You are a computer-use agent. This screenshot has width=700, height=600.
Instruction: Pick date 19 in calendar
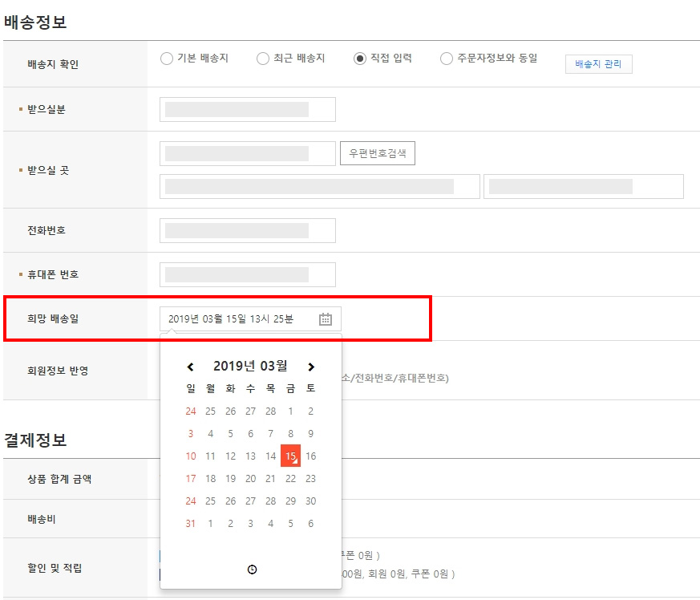tap(230, 479)
